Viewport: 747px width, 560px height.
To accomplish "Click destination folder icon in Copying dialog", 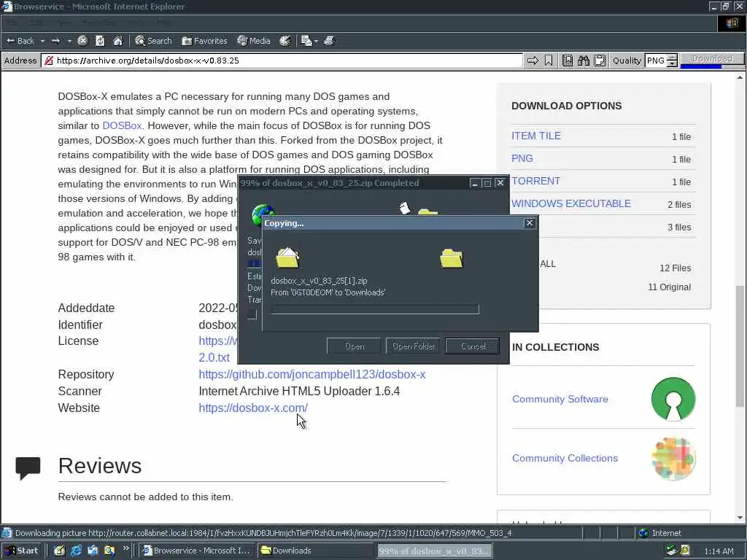I will tap(452, 258).
